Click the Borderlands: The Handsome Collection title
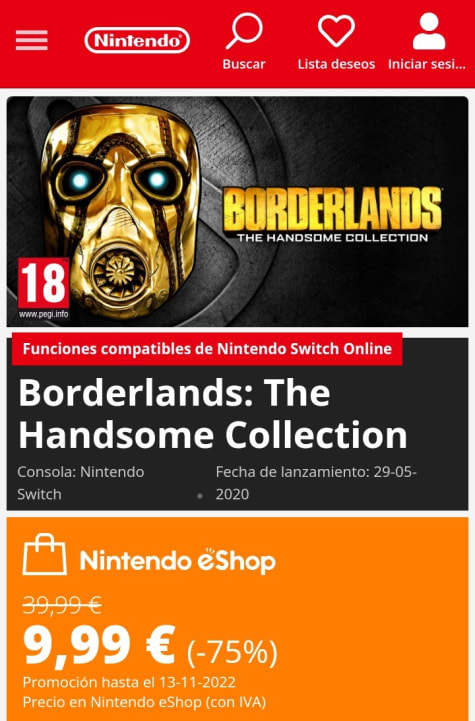Image resolution: width=475 pixels, height=721 pixels. (212, 414)
